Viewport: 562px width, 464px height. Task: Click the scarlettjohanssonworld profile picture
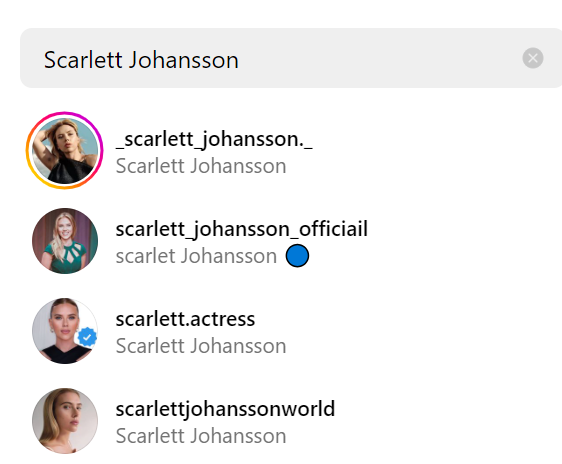[65, 421]
